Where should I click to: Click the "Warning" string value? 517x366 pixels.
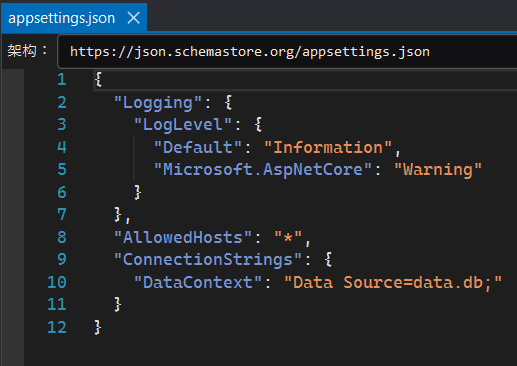[x=438, y=169]
